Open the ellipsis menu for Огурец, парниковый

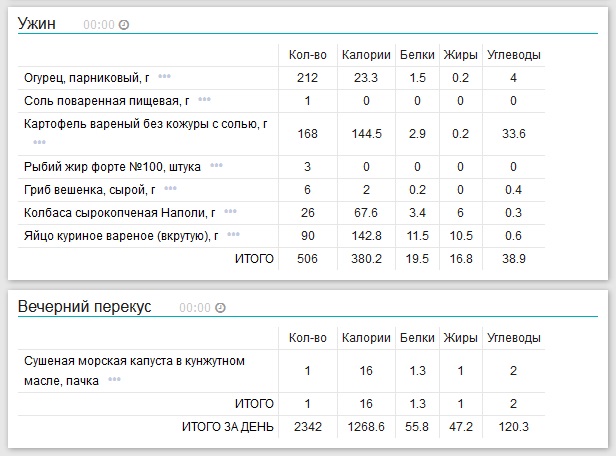[x=164, y=77]
